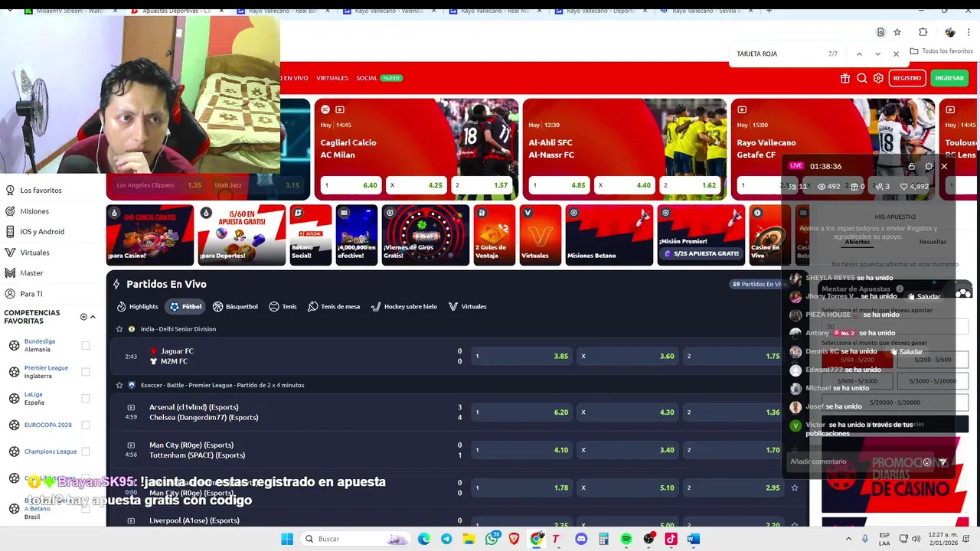
Task: Open the 160 Giros Gratis casino promo tile
Action: pos(150,235)
